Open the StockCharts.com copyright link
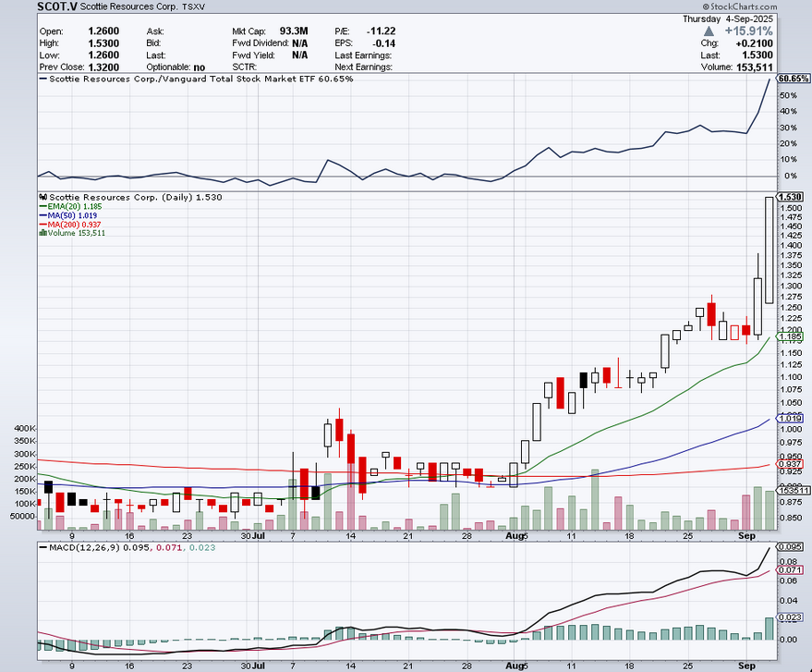 point(740,6)
